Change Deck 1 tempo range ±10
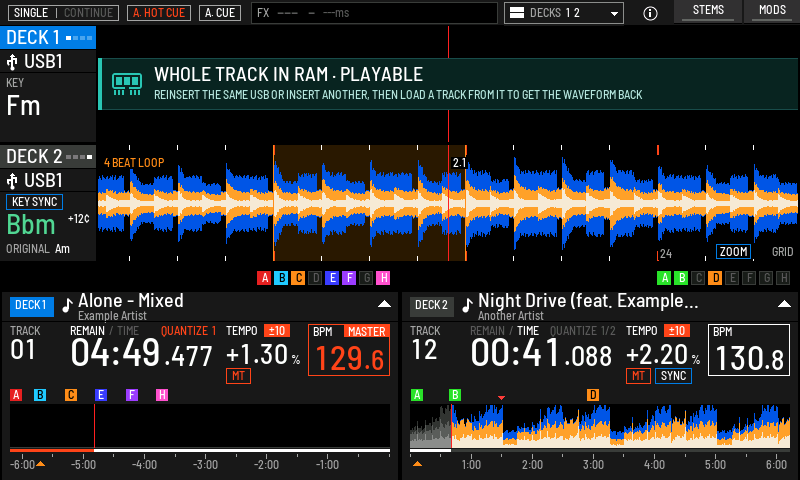Viewport: 800px width, 480px height. click(277, 331)
